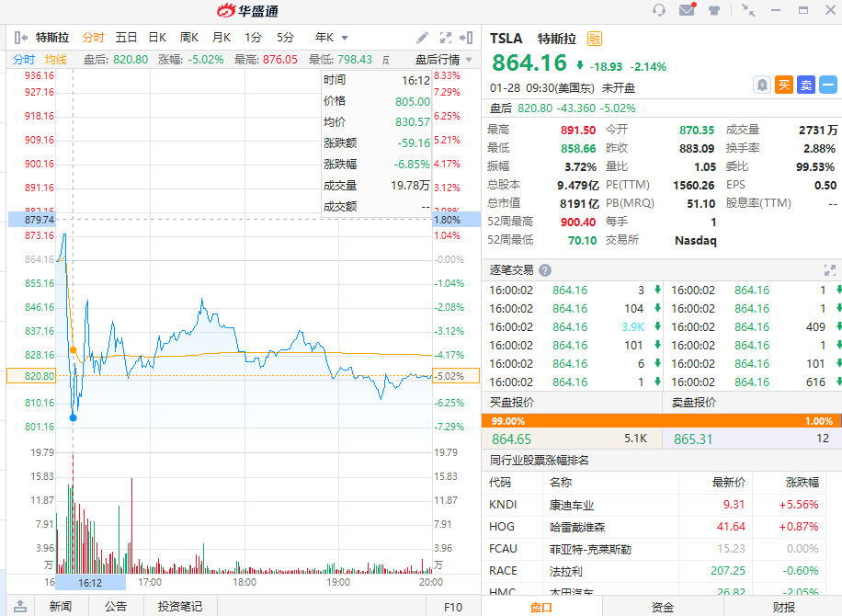Viewport: 842px width, 616px height.
Task: Click bid price 864.65
Action: (511, 439)
